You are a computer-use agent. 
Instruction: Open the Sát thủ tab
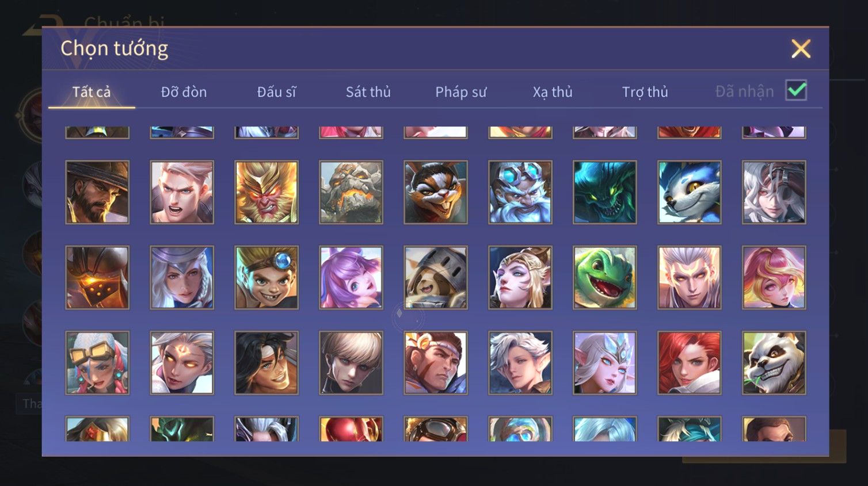pos(368,92)
